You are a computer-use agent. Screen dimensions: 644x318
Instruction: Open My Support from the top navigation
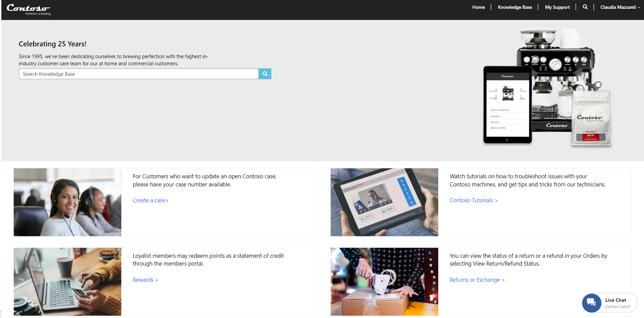(x=557, y=7)
